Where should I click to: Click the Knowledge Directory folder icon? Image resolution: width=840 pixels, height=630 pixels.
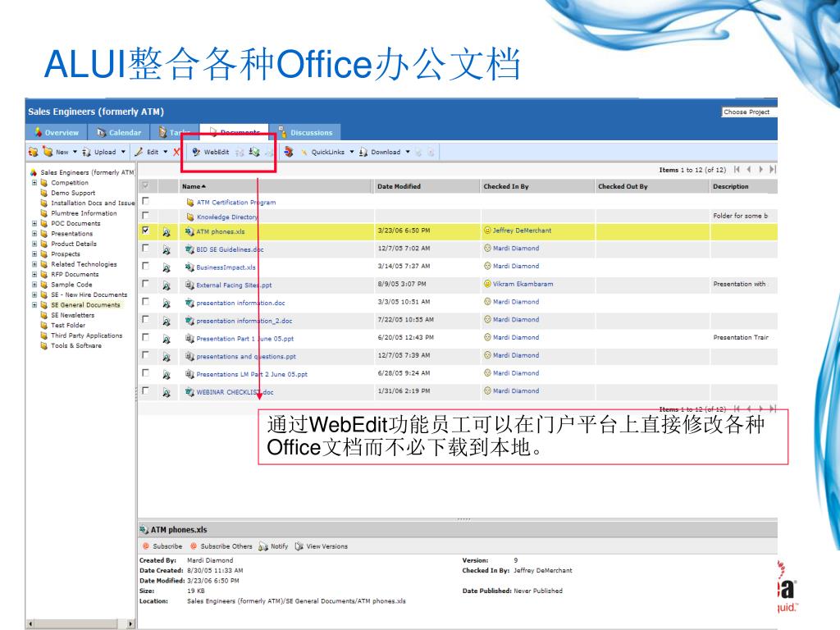click(x=189, y=217)
